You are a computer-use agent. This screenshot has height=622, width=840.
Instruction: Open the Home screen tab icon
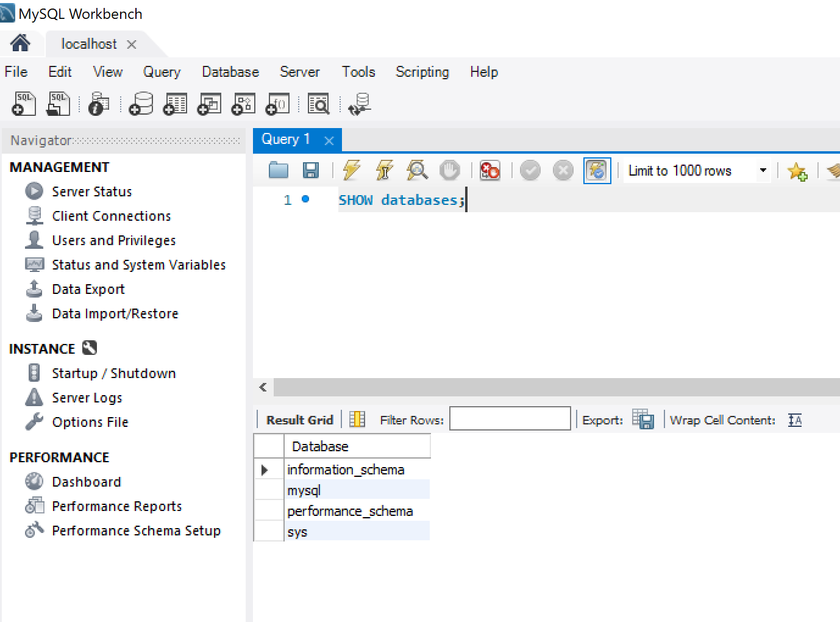pos(20,43)
